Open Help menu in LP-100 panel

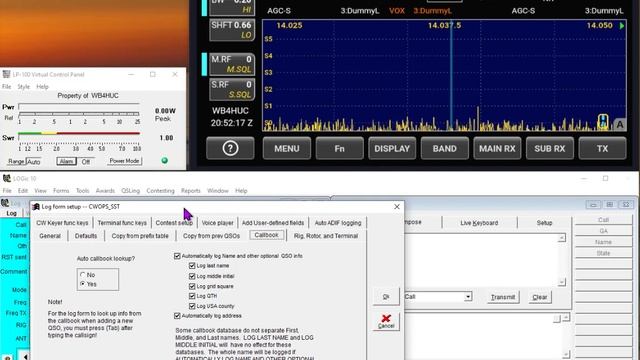[x=42, y=87]
